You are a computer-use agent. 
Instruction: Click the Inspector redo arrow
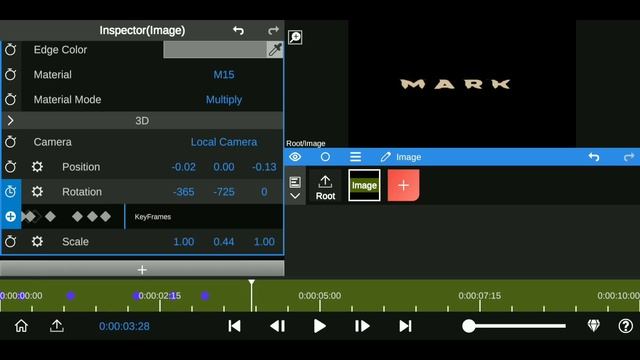pos(273,30)
